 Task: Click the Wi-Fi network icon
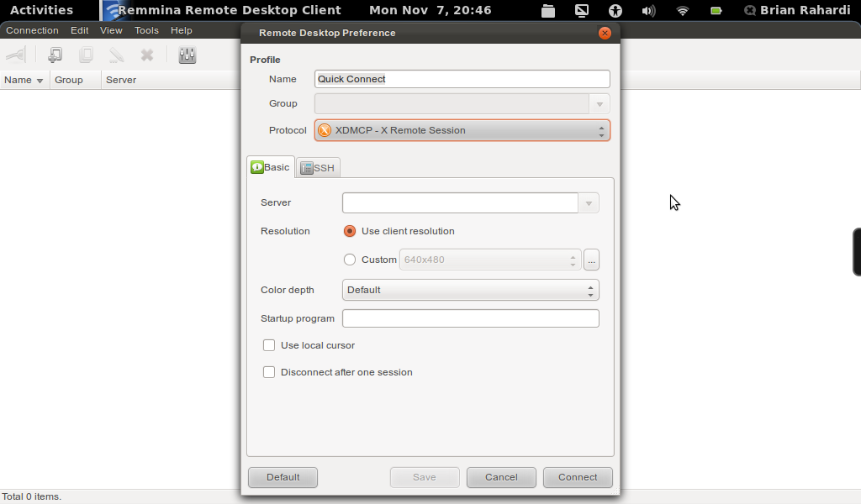pyautogui.click(x=683, y=10)
